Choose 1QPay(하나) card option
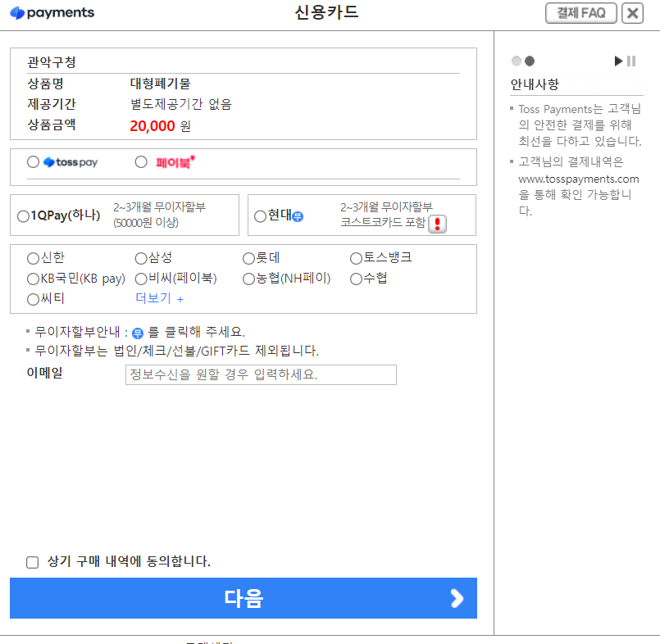The height and width of the screenshot is (644, 660). [x=23, y=216]
